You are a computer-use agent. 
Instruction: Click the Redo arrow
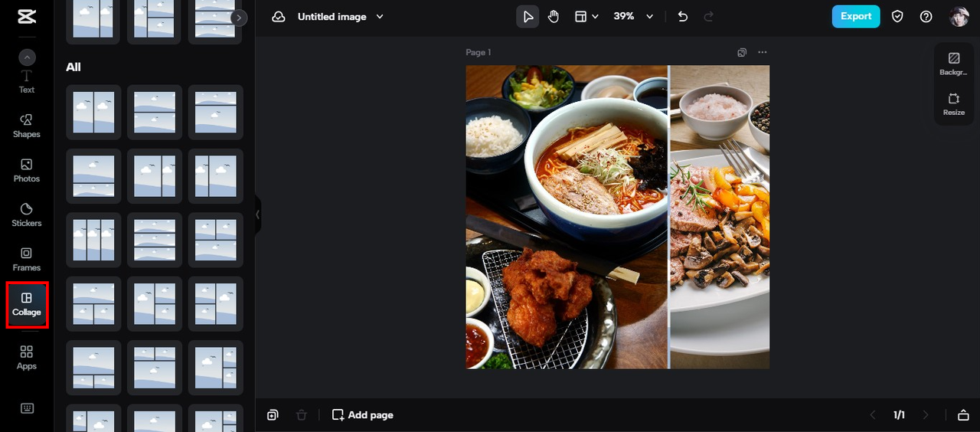click(709, 17)
